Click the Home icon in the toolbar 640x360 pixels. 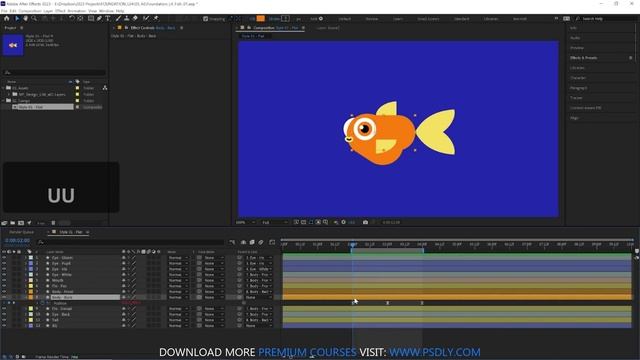coord(7,18)
